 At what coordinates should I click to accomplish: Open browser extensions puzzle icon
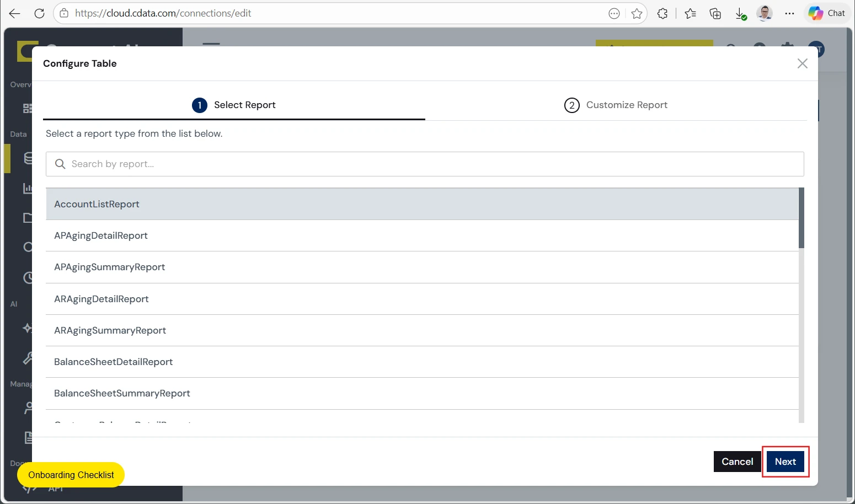[x=662, y=14]
